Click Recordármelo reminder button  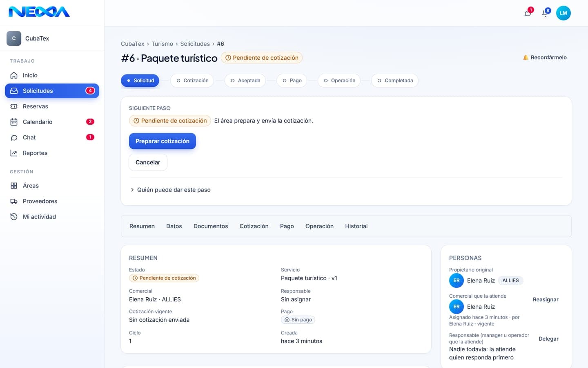pyautogui.click(x=545, y=58)
